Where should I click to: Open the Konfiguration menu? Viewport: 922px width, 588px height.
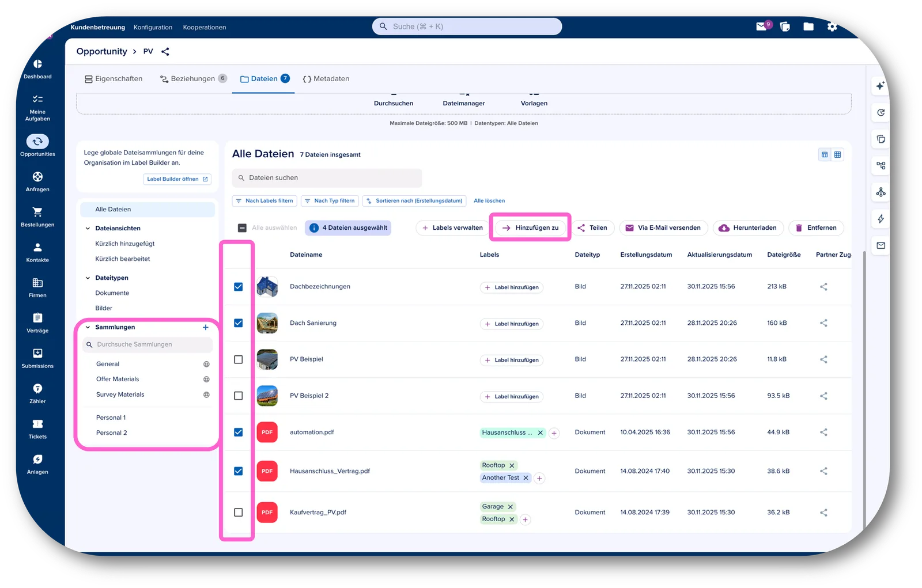[153, 27]
